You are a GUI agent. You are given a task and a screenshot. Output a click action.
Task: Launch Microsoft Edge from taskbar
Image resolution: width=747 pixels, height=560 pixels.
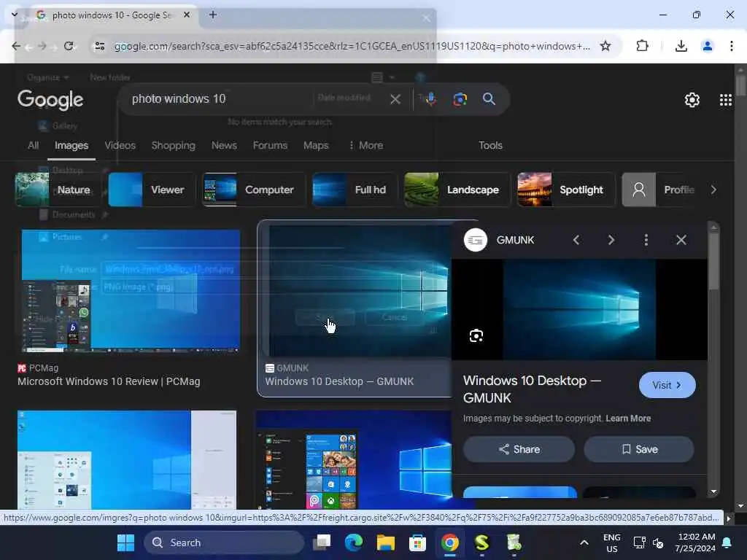click(354, 542)
